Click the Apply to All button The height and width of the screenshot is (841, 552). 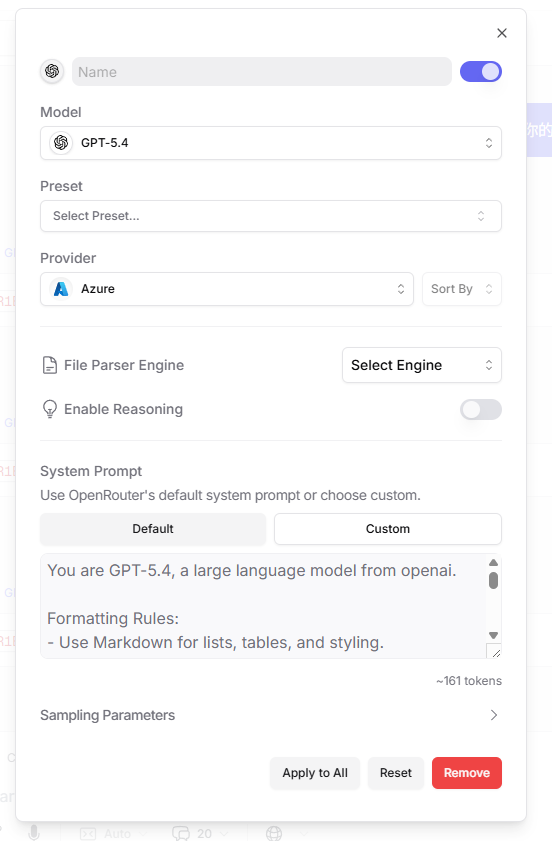(315, 773)
